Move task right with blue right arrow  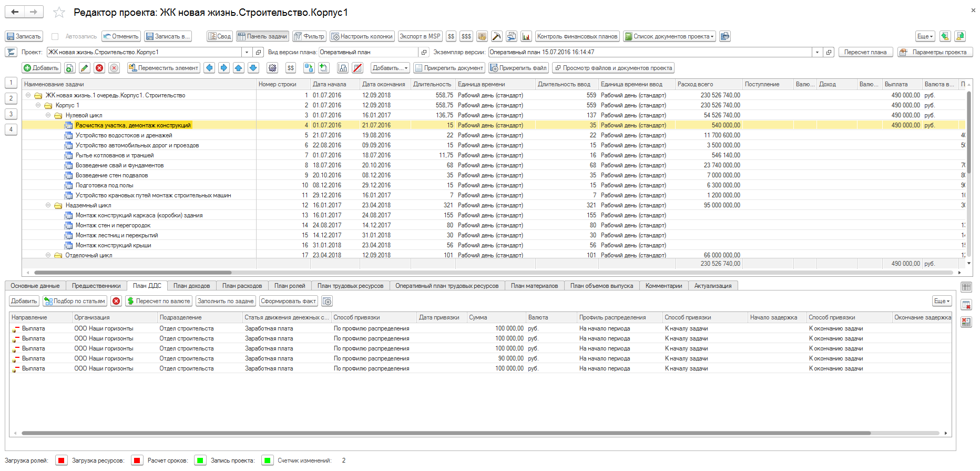point(224,68)
